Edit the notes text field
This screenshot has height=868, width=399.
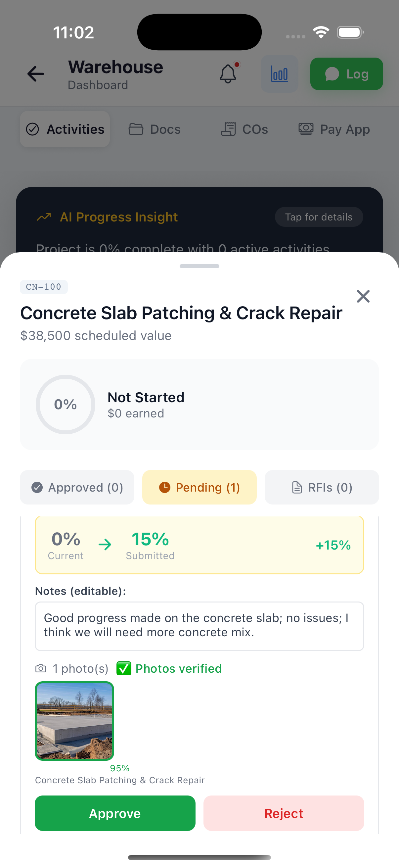tap(199, 626)
